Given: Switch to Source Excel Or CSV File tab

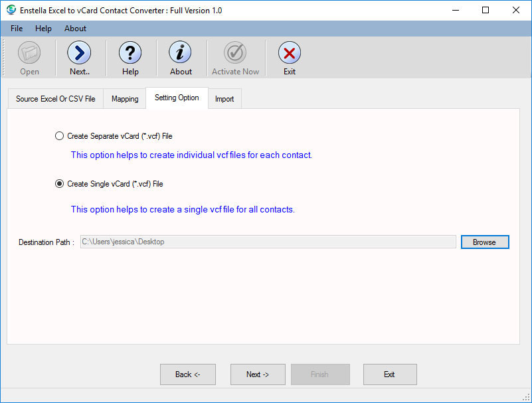Looking at the screenshot, I should pyautogui.click(x=55, y=99).
